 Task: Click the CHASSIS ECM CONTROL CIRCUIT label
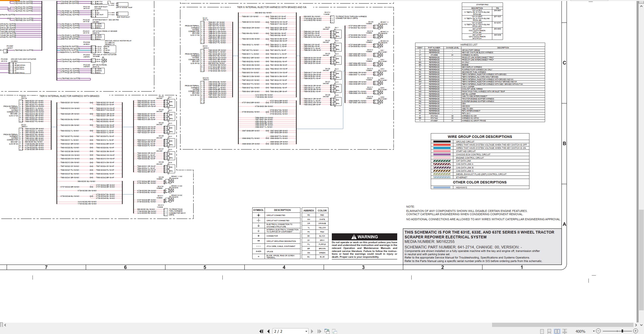(473, 155)
